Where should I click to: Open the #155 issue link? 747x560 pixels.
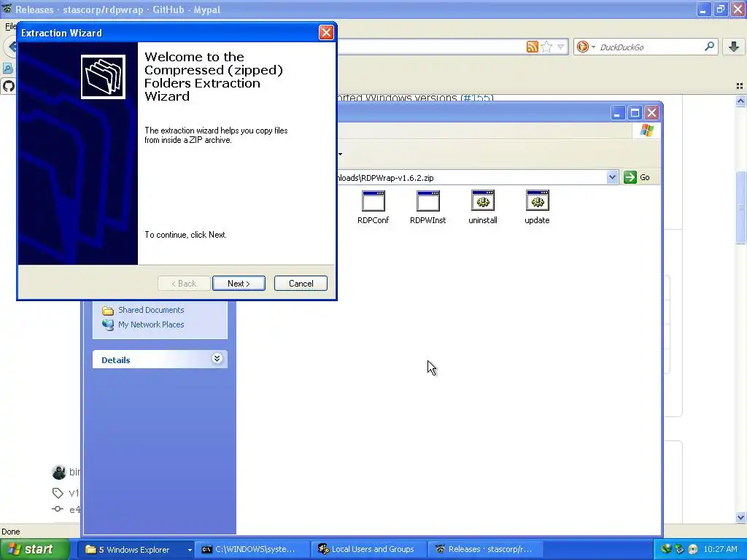[477, 98]
